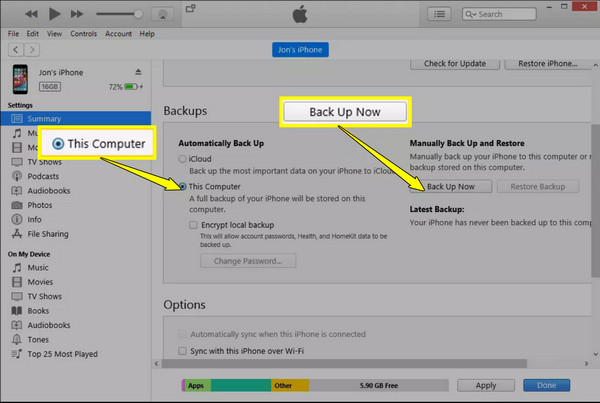Select Summary in the settings sidebar
This screenshot has width=600, height=403.
coord(76,119)
